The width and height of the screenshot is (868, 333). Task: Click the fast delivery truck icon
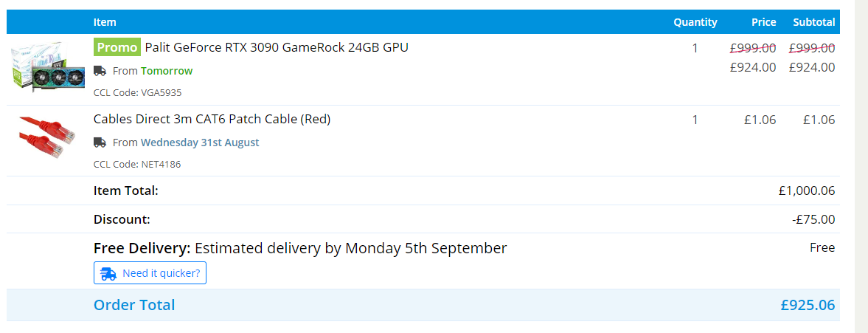click(108, 274)
